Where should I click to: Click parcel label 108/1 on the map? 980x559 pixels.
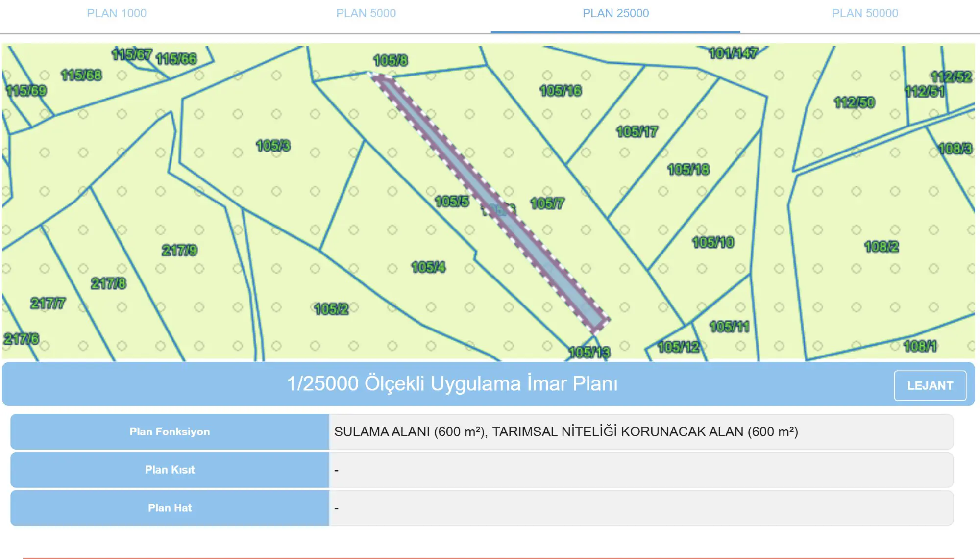click(920, 346)
